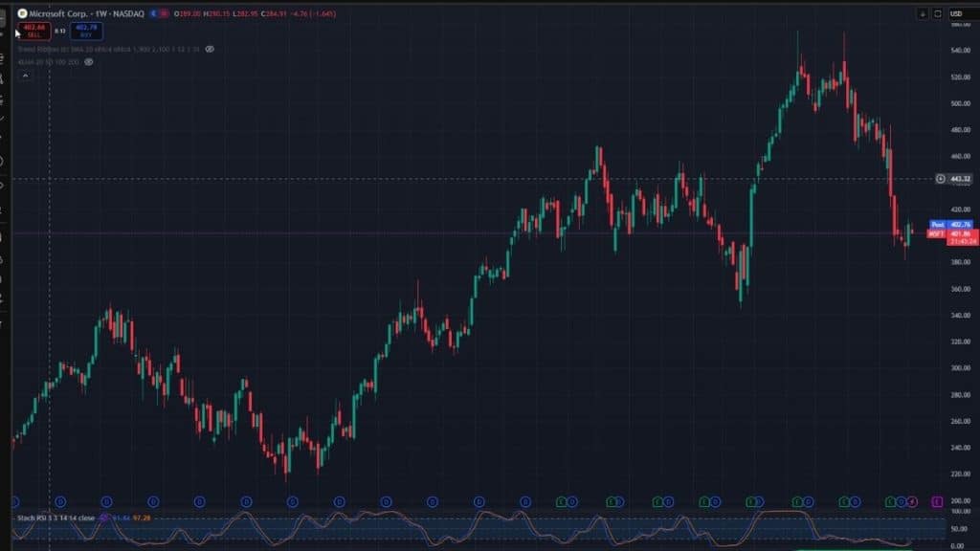Click the plus icon at 443.32 price level

tap(942, 179)
